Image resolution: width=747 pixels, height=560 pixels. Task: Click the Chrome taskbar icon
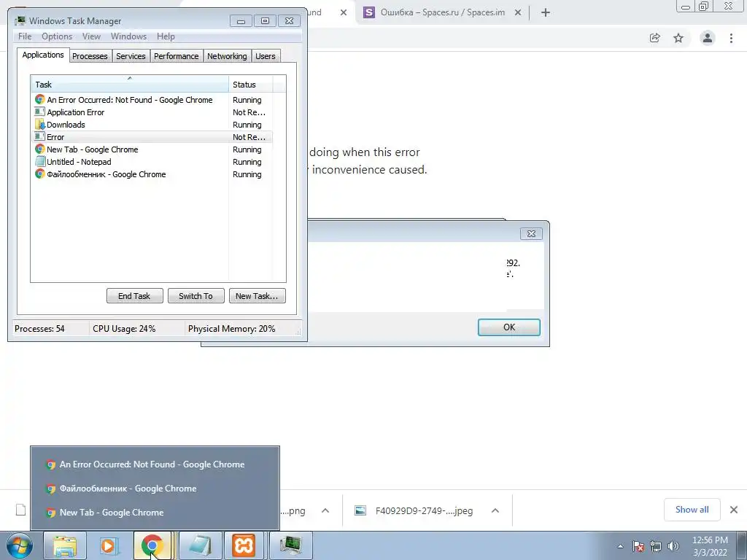[x=152, y=545]
